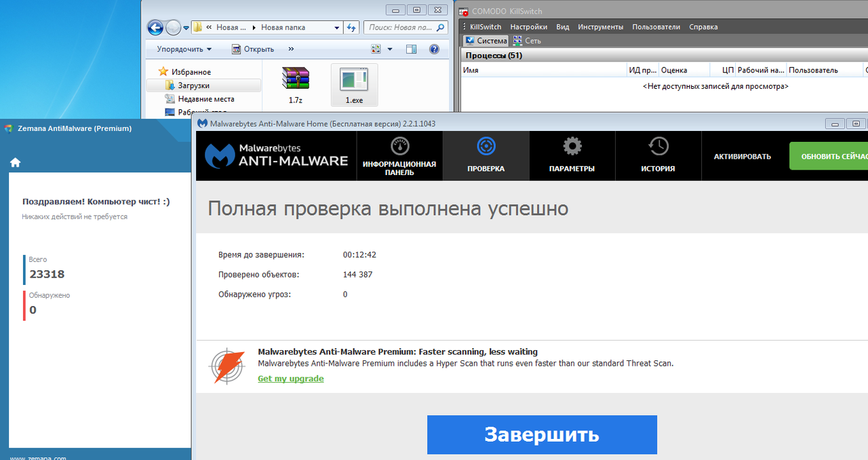
Task: Click the Завершить finish button
Action: pos(542,434)
